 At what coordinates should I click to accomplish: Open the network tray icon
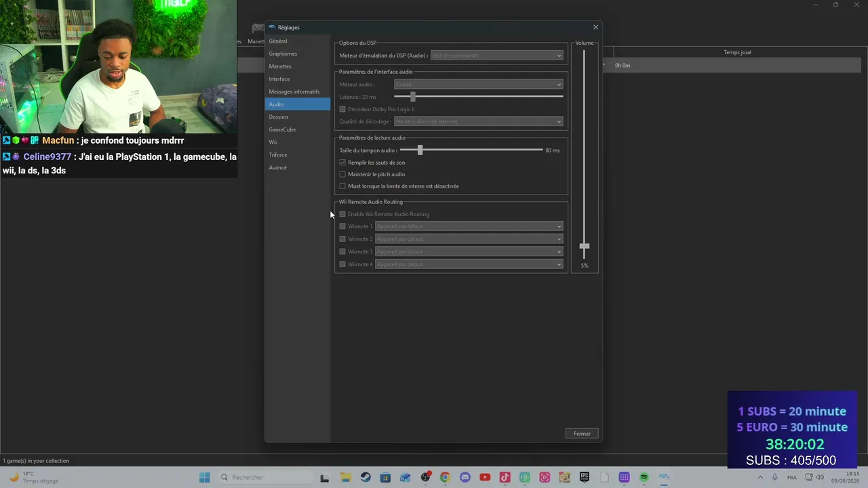(809, 477)
